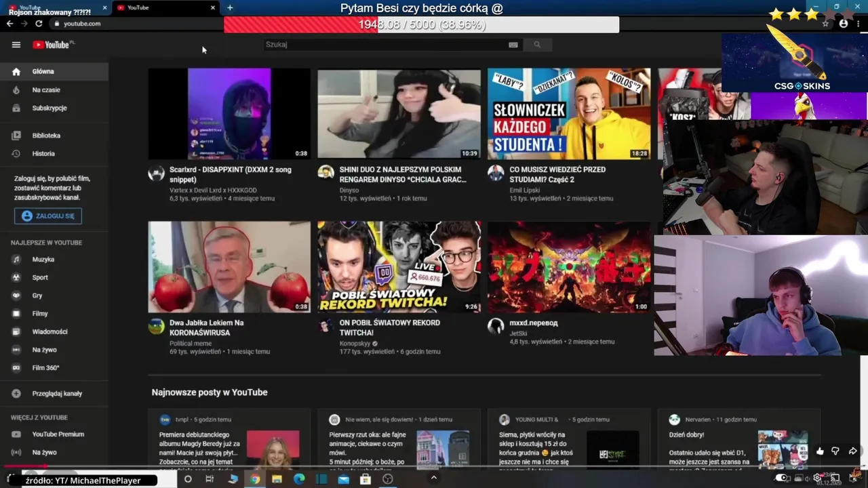The height and width of the screenshot is (488, 868).
Task: Share the video with the arrow icon
Action: tap(852, 451)
